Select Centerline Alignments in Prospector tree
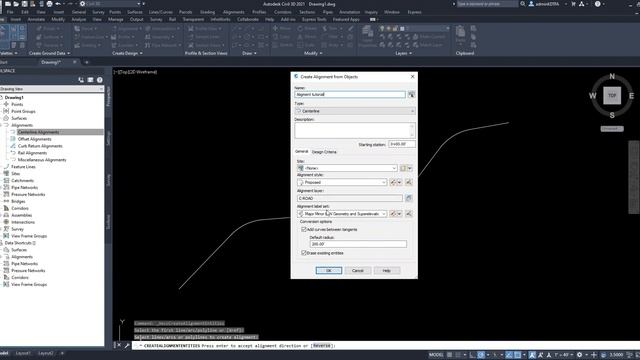This screenshot has width=640, height=360. coord(38,132)
